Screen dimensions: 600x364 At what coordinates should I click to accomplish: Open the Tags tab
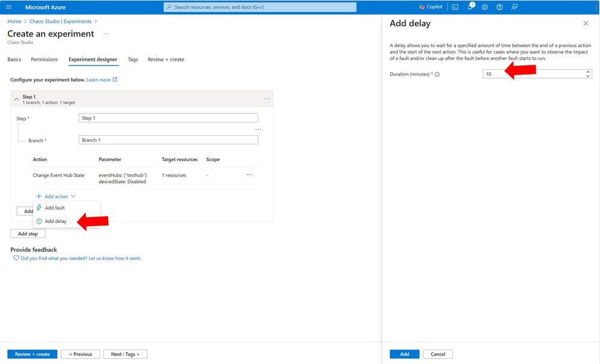click(133, 59)
